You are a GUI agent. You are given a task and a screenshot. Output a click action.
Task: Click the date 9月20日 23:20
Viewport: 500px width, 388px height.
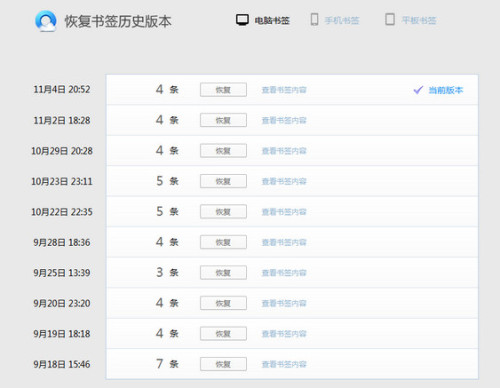pyautogui.click(x=62, y=303)
